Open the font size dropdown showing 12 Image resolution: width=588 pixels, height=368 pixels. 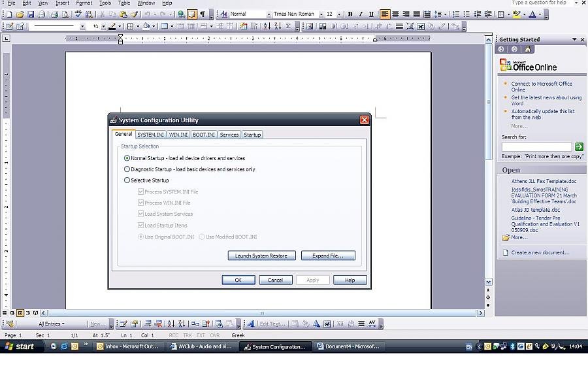tap(339, 14)
